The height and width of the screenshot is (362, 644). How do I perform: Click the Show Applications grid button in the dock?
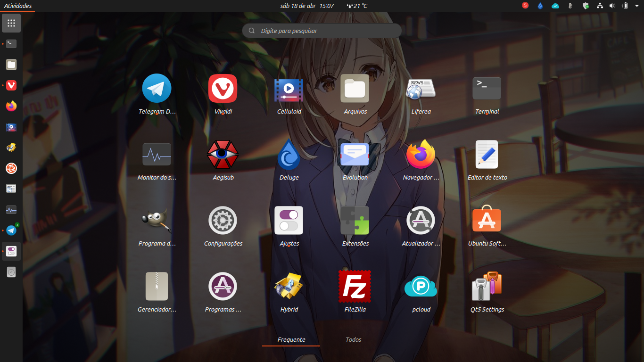11,23
